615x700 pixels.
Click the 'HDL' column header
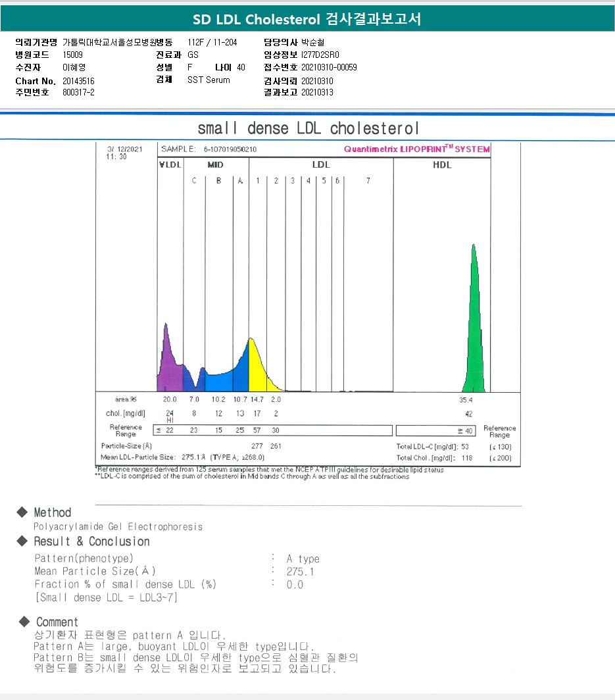442,164
